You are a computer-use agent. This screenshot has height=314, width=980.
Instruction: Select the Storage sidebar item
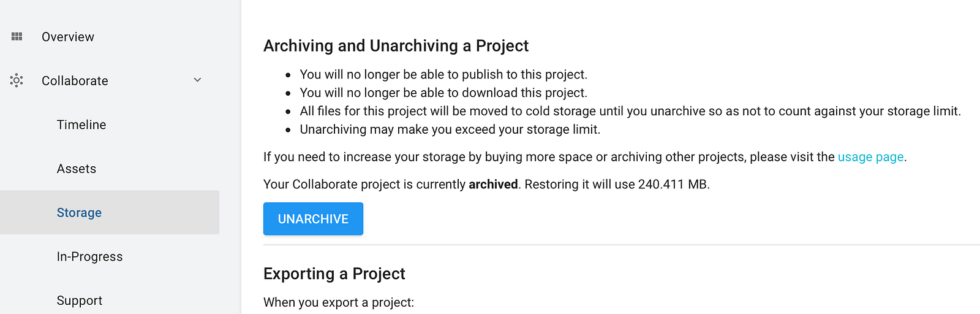[x=79, y=213]
